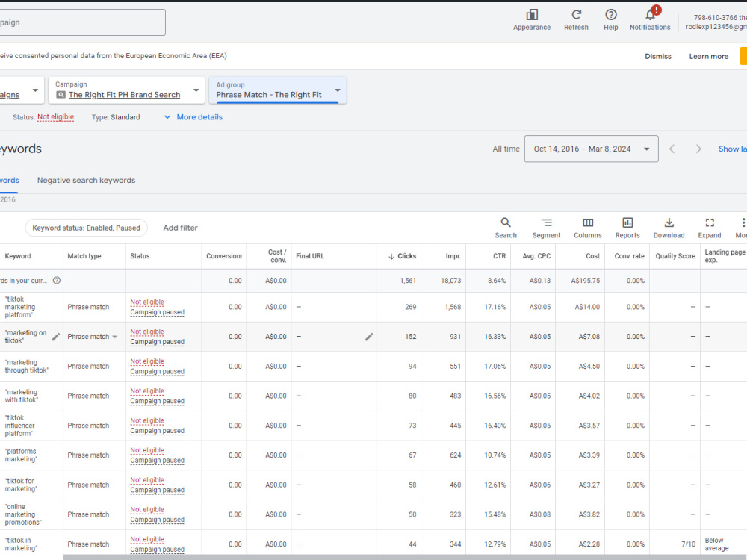Sort by the Final URL column header

click(x=310, y=256)
